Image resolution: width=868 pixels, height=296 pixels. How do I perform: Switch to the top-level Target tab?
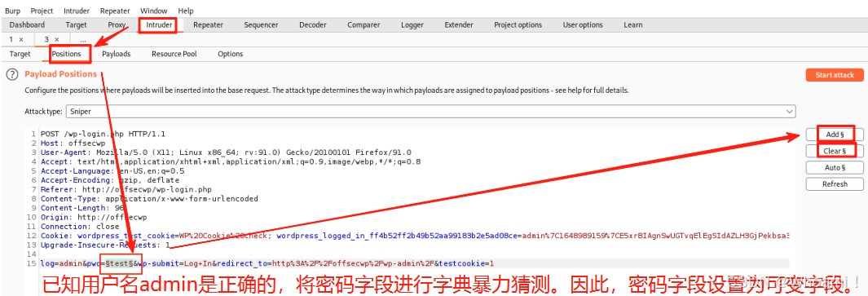coord(76,25)
